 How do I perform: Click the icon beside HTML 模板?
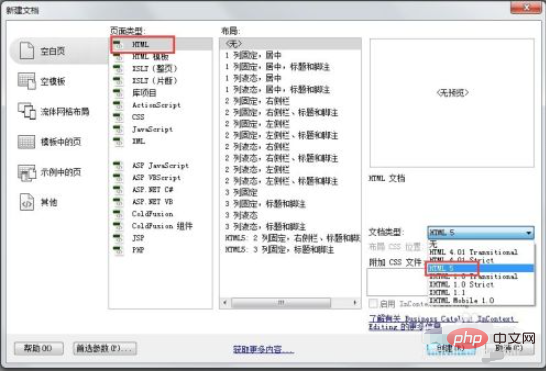[118, 57]
